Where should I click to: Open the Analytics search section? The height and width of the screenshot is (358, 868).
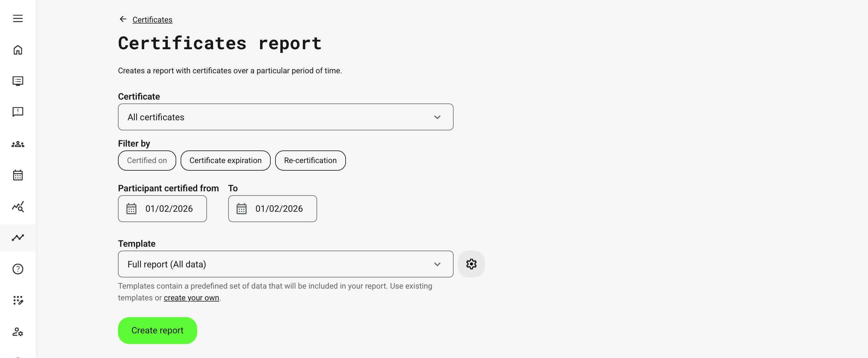point(18,207)
